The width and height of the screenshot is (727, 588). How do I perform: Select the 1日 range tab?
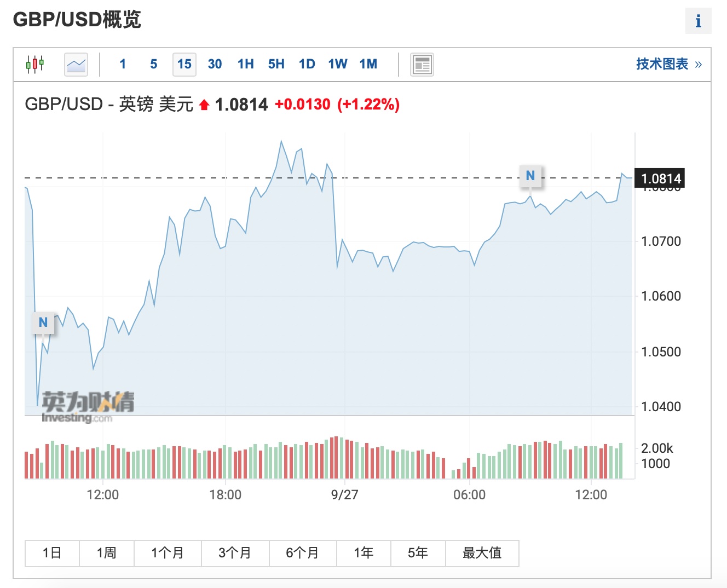pos(52,553)
